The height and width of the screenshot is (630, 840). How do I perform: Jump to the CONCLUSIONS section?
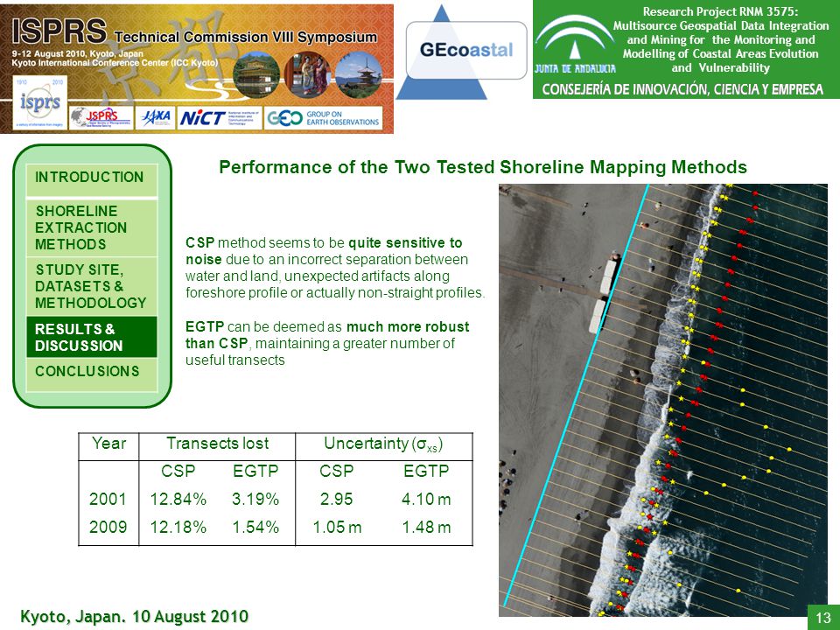(x=92, y=374)
